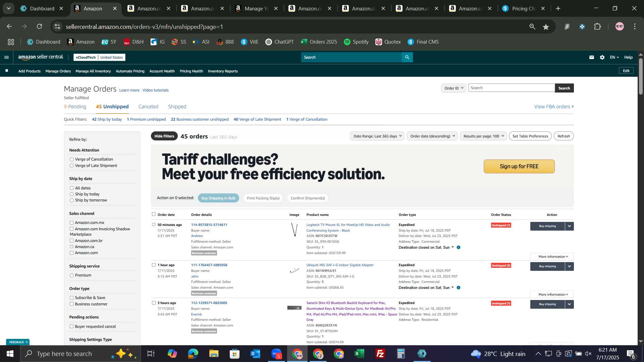Click Satechi keyboard product thumbnail
The image size is (644, 362).
pos(294,308)
